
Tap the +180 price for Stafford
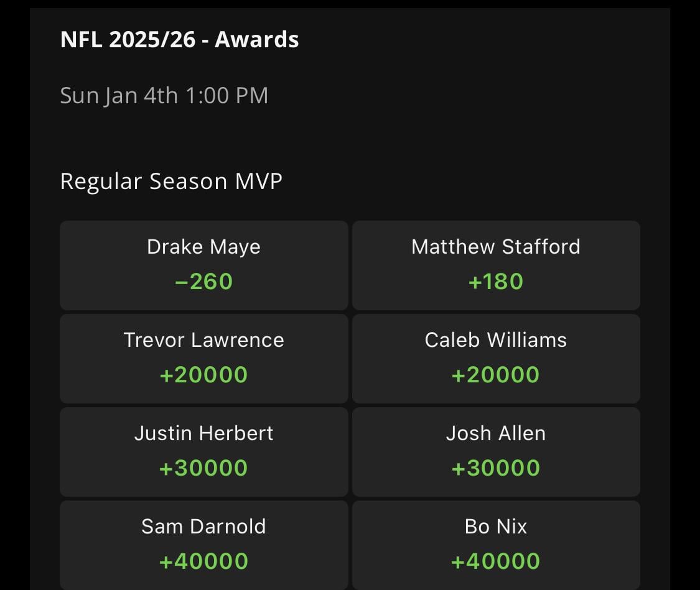(496, 281)
